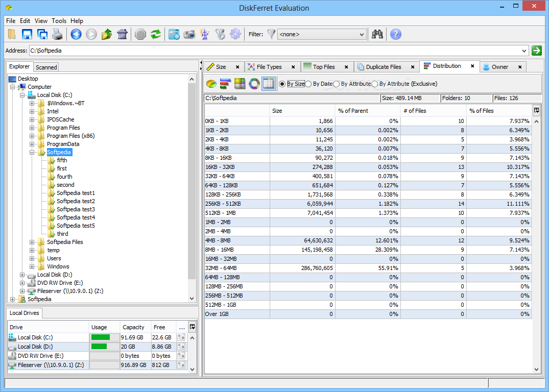Sort by % of Parent column header

[x=368, y=111]
